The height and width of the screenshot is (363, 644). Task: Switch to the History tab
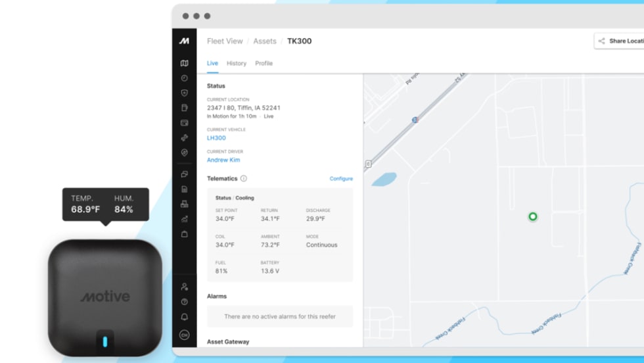[237, 64]
